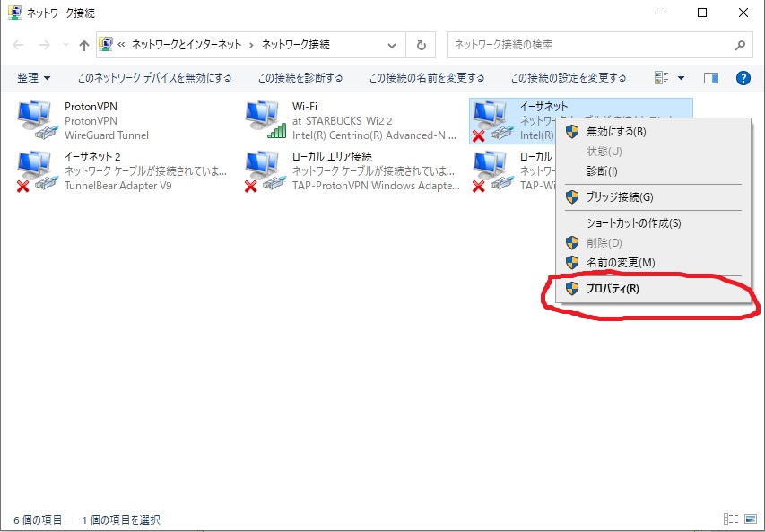Image resolution: width=765 pixels, height=532 pixels.
Task: Click the back arrow navigation icon
Action: [18, 45]
